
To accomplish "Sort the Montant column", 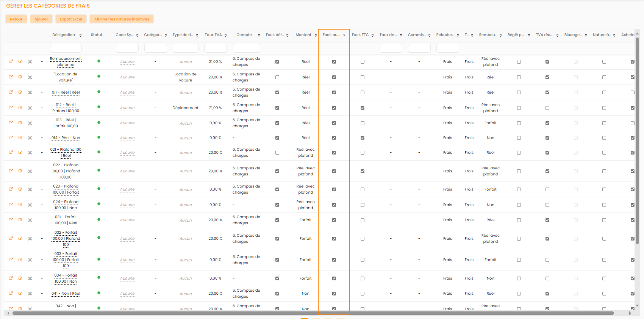I will [x=316, y=35].
